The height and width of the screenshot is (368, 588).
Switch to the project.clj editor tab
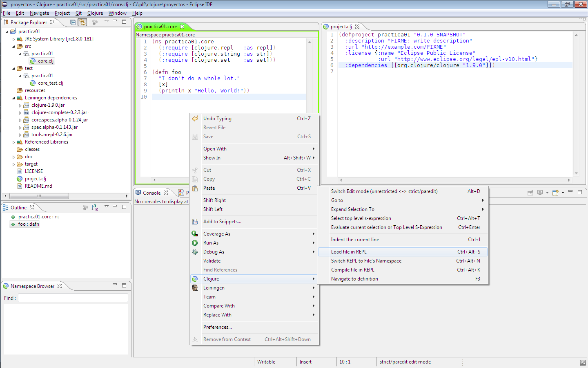click(x=341, y=27)
